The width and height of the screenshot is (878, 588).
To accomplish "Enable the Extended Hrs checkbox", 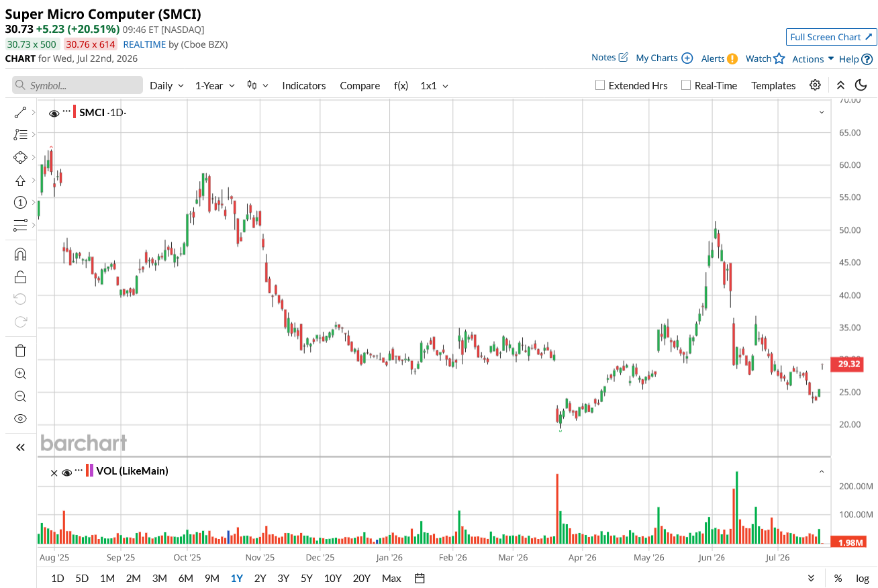I will coord(600,85).
